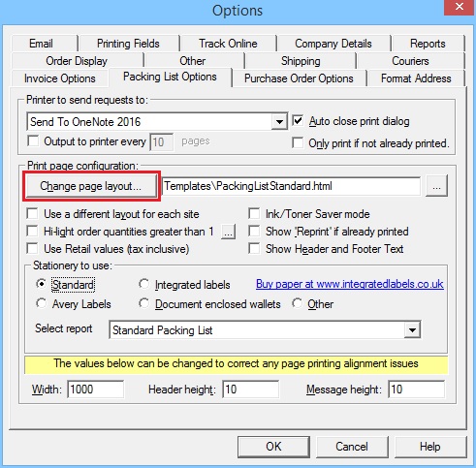Switch to the Invoice Options tab
Viewport: 476px width, 468px height.
coord(60,78)
